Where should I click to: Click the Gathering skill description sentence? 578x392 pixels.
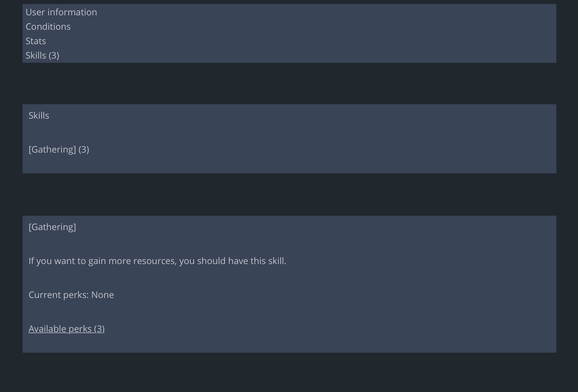click(157, 261)
